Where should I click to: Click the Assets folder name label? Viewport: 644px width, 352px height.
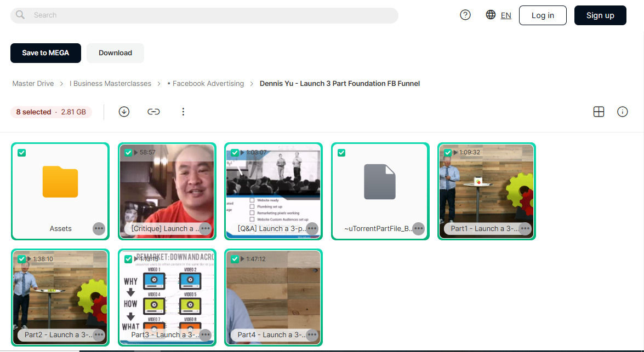60,228
